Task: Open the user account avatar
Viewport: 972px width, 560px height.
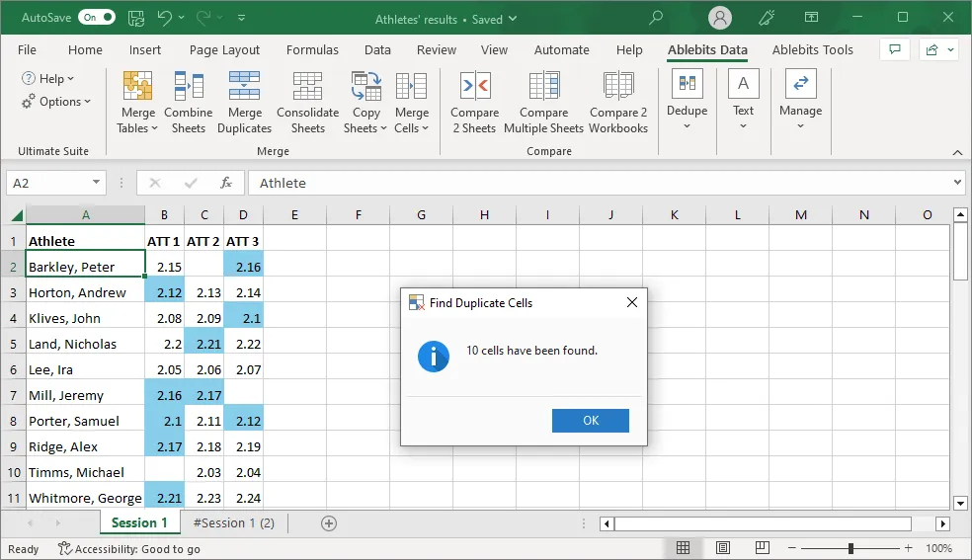Action: [x=720, y=18]
